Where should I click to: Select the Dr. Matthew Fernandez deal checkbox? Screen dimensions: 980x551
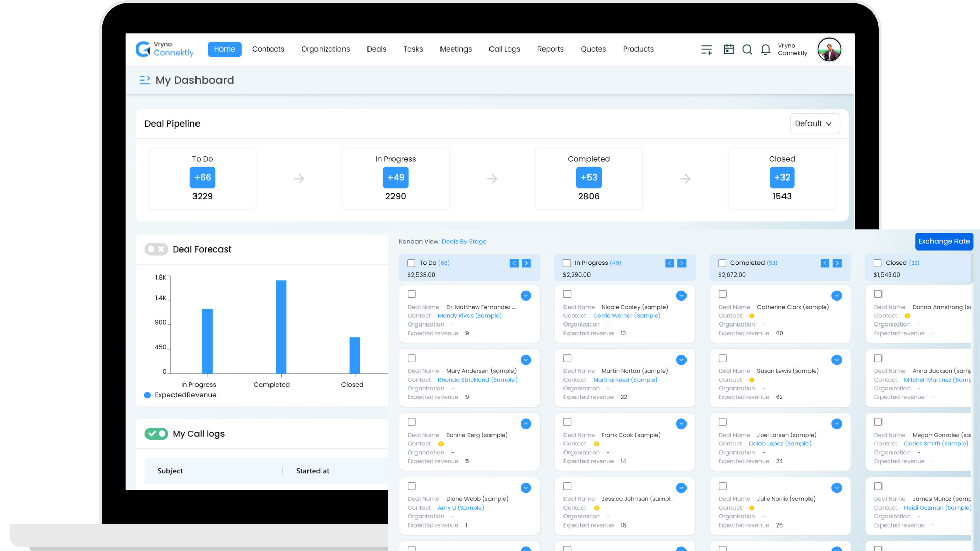[412, 294]
